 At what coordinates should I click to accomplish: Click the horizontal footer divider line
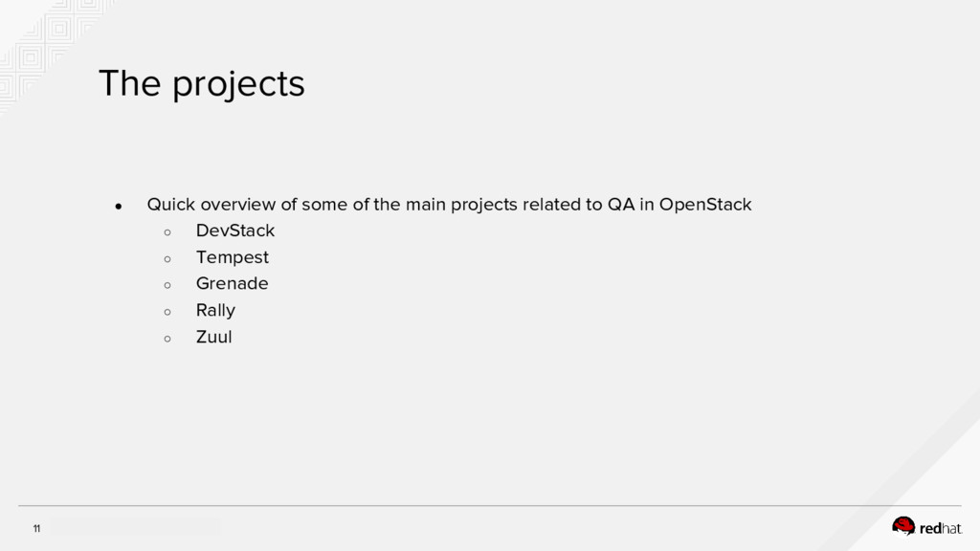[490, 505]
